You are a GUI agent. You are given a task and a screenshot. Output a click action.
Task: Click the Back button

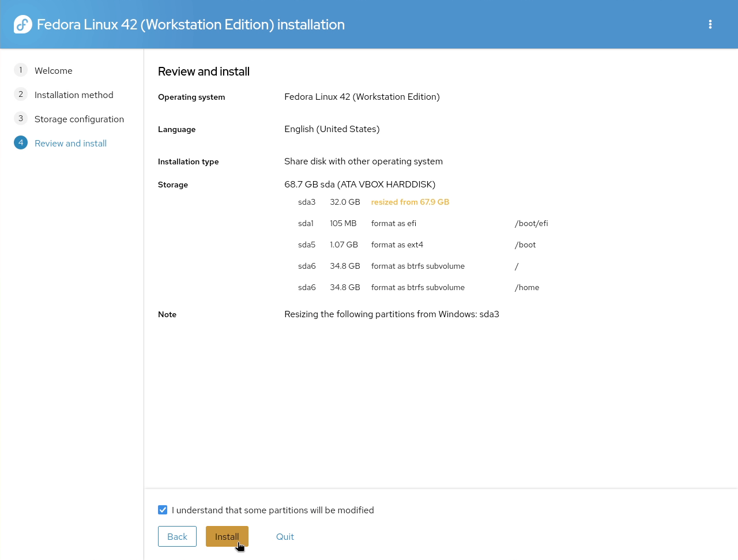[x=177, y=536]
